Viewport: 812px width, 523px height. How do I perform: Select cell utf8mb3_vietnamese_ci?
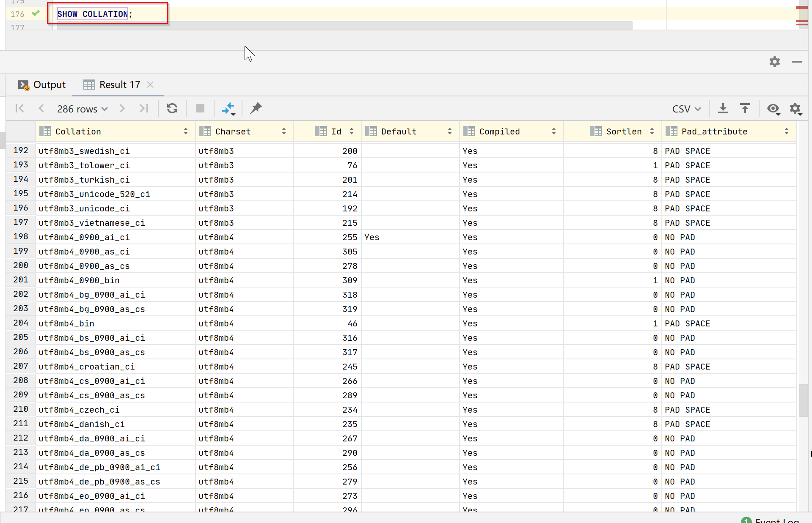coord(116,223)
